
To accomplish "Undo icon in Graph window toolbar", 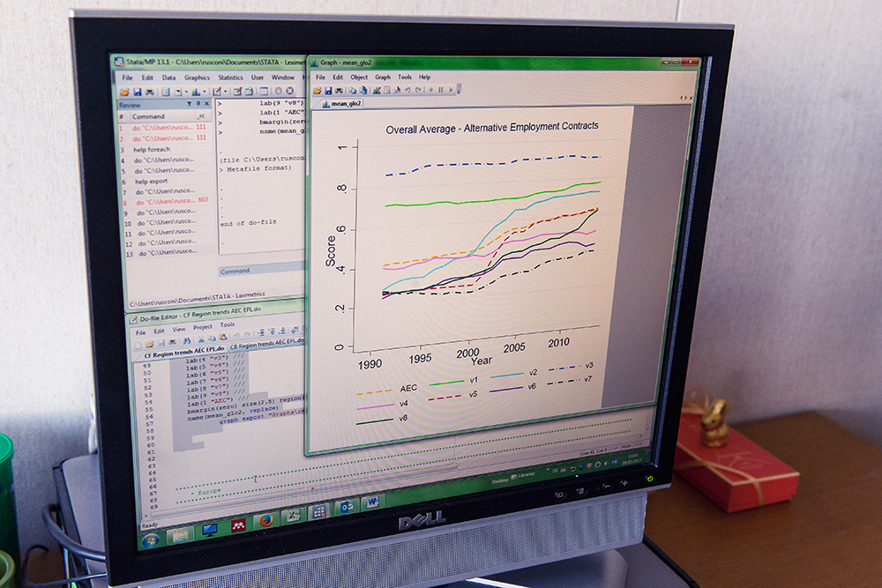I will click(x=407, y=90).
